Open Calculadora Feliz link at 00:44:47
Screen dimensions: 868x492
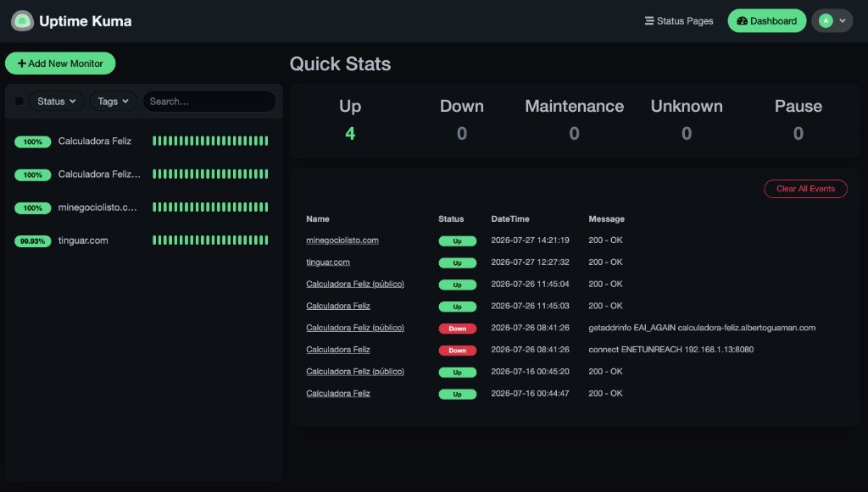coord(337,393)
